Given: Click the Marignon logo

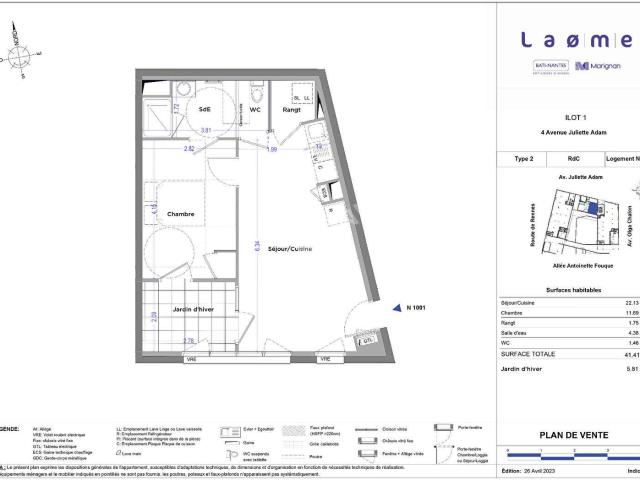Looking at the screenshot, I should [598, 66].
